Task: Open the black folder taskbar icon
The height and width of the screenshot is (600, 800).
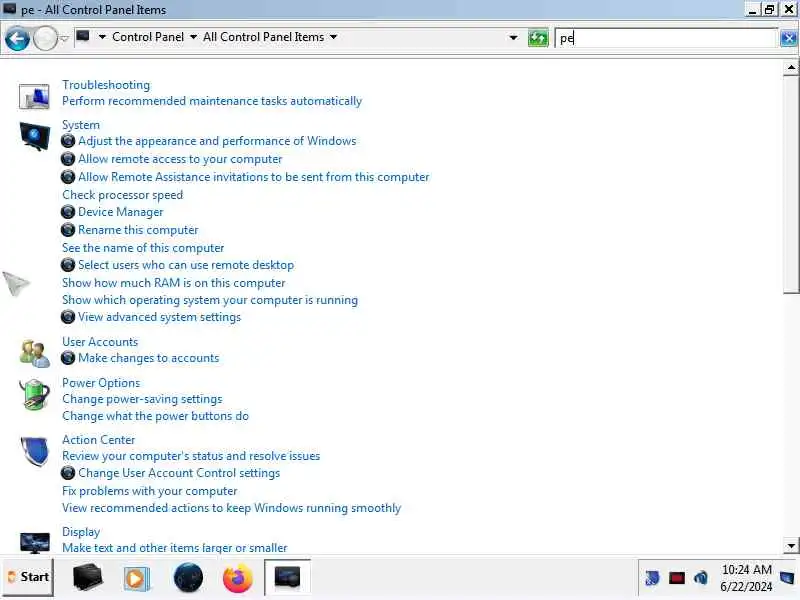Action: coord(87,578)
